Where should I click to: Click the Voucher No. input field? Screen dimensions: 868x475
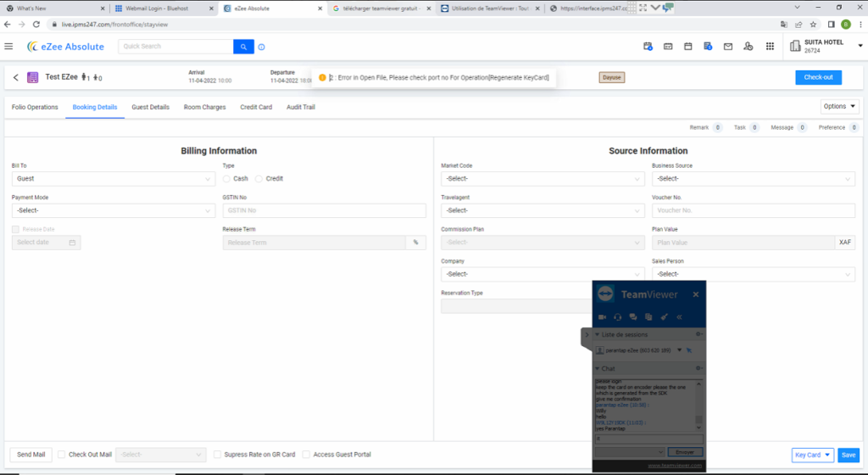(754, 210)
